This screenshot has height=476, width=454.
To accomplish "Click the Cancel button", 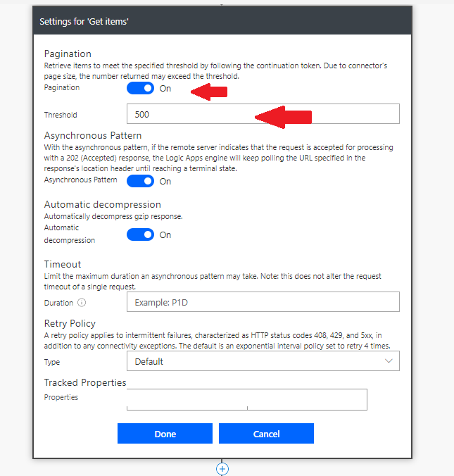I will [x=267, y=434].
